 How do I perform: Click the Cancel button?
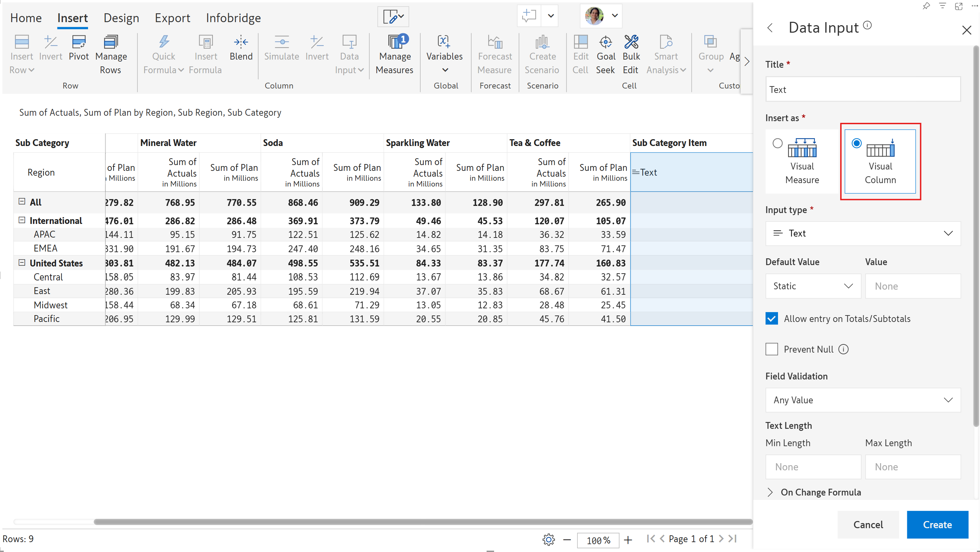868,524
